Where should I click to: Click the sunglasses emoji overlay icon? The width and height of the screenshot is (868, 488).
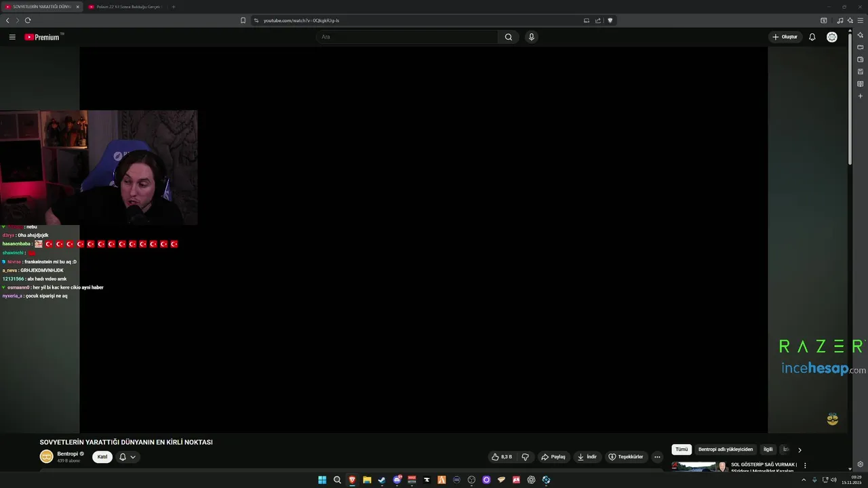pos(833,419)
